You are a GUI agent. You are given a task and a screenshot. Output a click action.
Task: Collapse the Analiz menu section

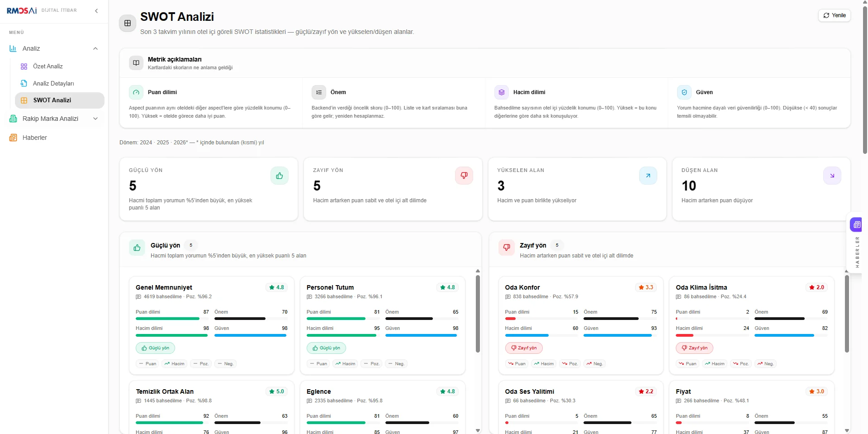click(x=95, y=48)
